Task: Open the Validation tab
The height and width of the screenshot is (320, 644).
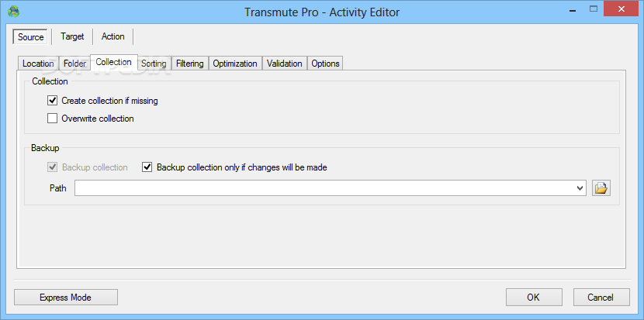Action: point(285,64)
